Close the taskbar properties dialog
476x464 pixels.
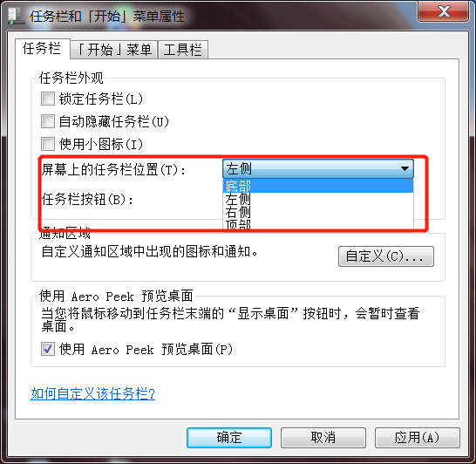click(443, 11)
